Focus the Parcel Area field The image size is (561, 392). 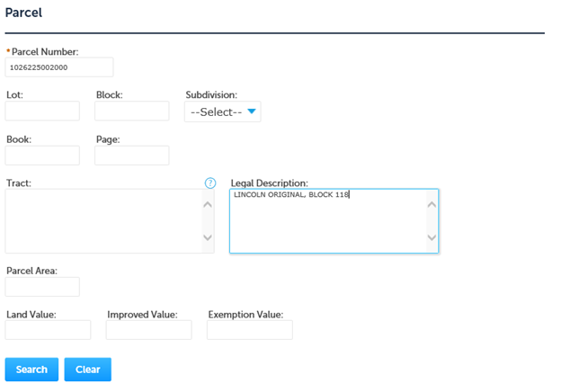(x=42, y=287)
